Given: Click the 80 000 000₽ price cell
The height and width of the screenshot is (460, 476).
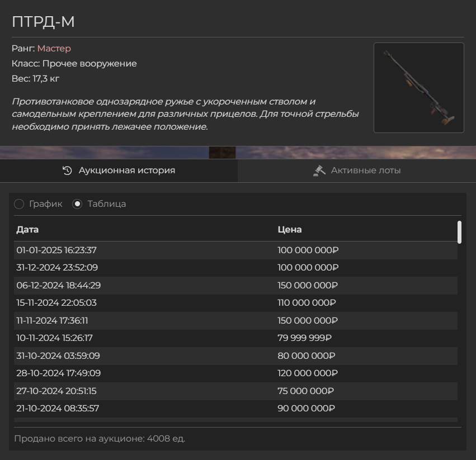Looking at the screenshot, I should pos(307,355).
